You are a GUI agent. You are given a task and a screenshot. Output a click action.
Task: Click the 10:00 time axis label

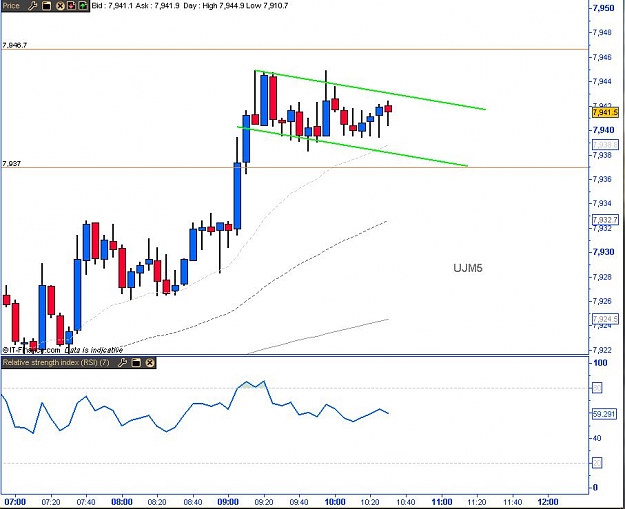(335, 501)
